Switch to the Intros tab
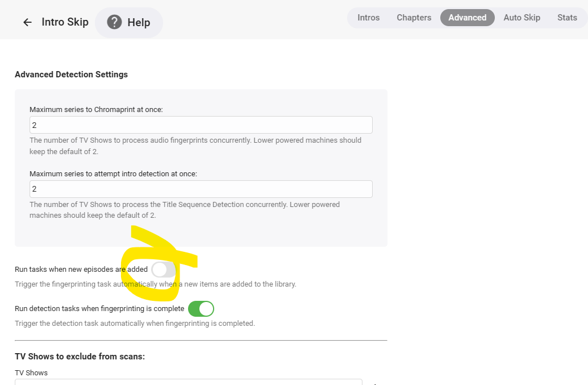Image resolution: width=588 pixels, height=385 pixels. [x=368, y=18]
